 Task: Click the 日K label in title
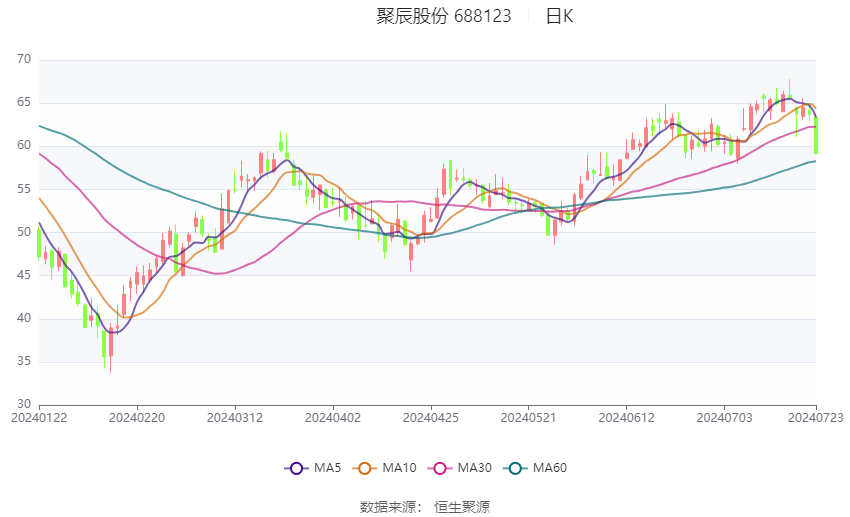click(x=559, y=16)
